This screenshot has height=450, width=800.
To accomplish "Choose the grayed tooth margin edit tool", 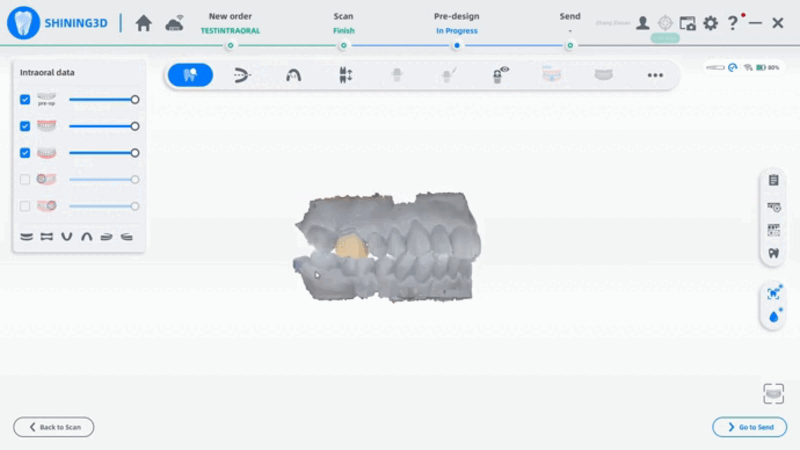I will click(x=448, y=75).
